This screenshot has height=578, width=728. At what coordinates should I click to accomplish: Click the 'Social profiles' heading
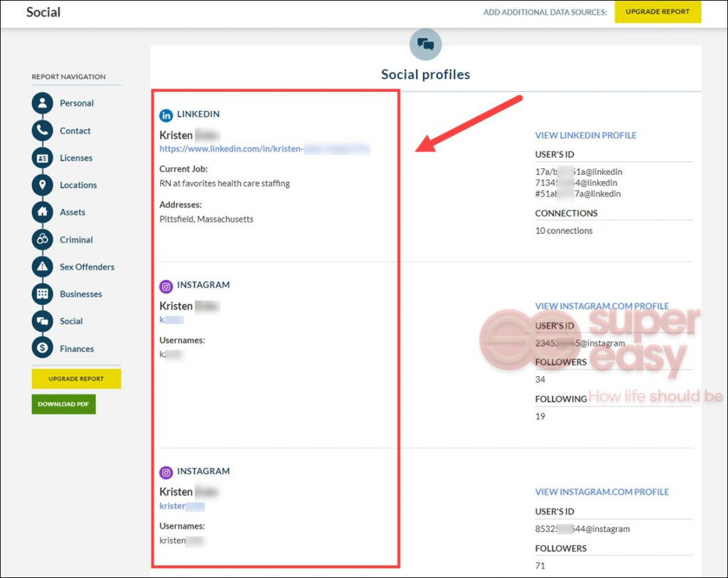(425, 74)
